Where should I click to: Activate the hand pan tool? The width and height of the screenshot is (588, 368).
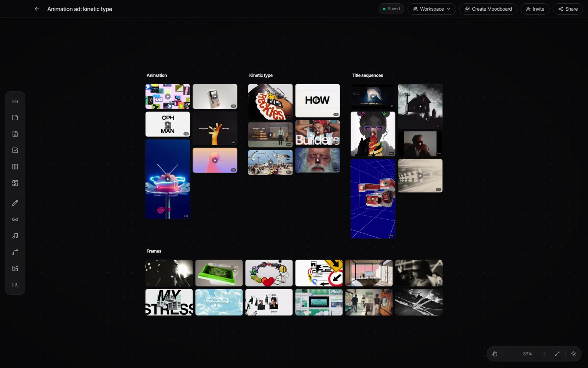[495, 354]
